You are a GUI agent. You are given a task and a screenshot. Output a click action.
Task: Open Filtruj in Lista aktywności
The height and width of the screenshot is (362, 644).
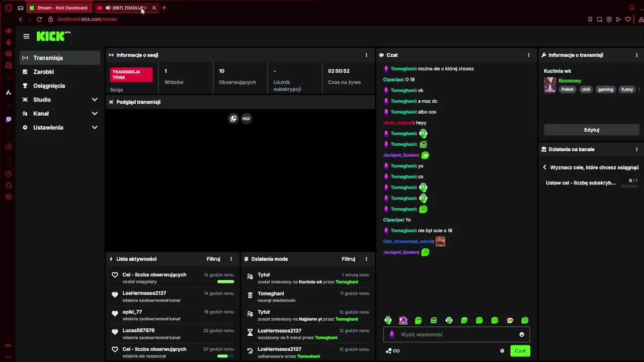click(213, 259)
